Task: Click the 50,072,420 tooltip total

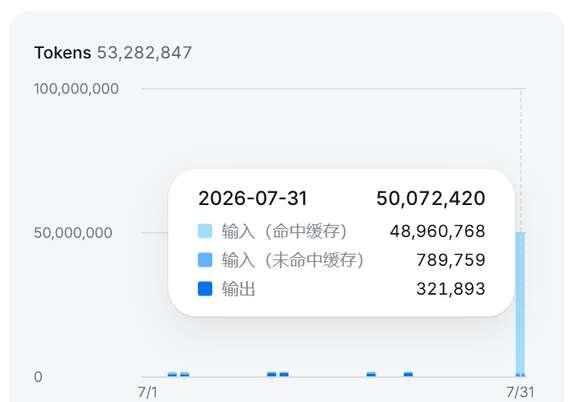Action: point(431,198)
